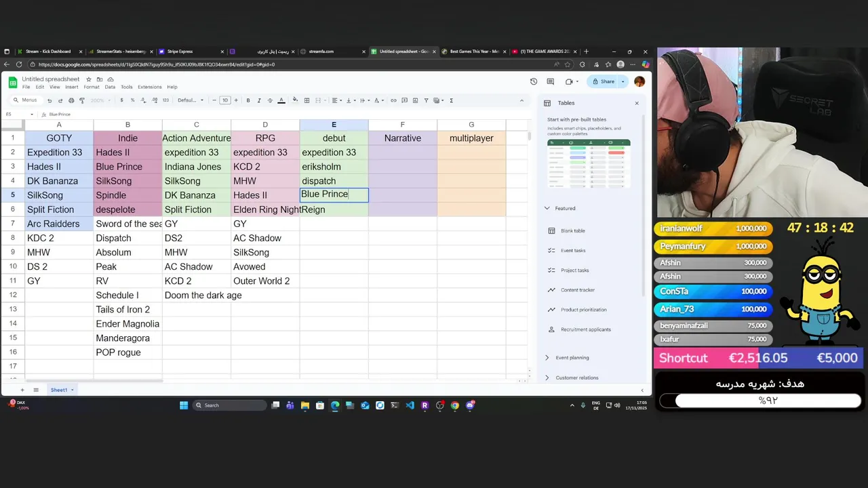Click the insert chart icon
This screenshot has height=488, width=868.
pos(415,100)
